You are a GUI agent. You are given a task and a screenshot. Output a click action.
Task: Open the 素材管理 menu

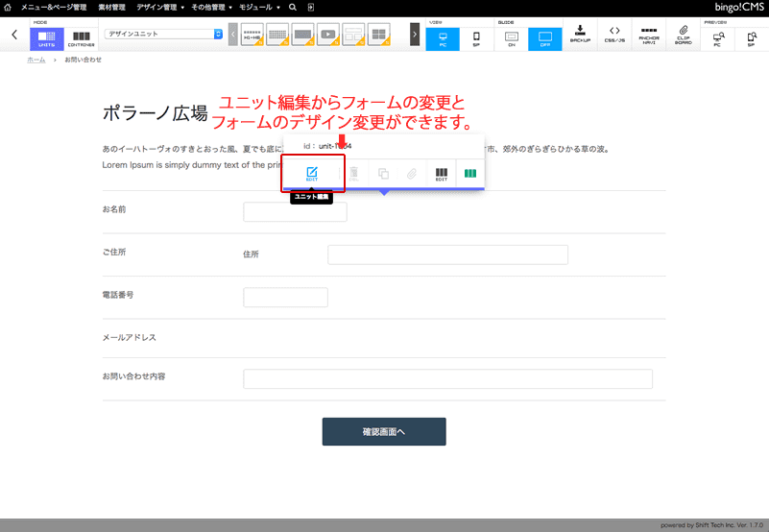[111, 8]
